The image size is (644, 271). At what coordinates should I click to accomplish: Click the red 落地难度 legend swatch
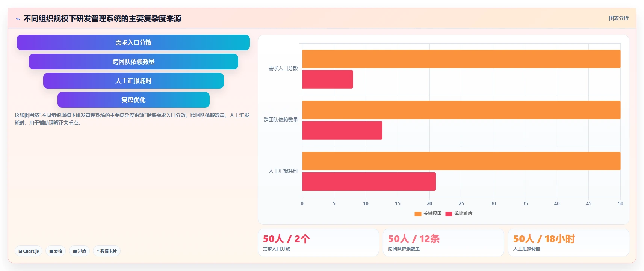449,214
